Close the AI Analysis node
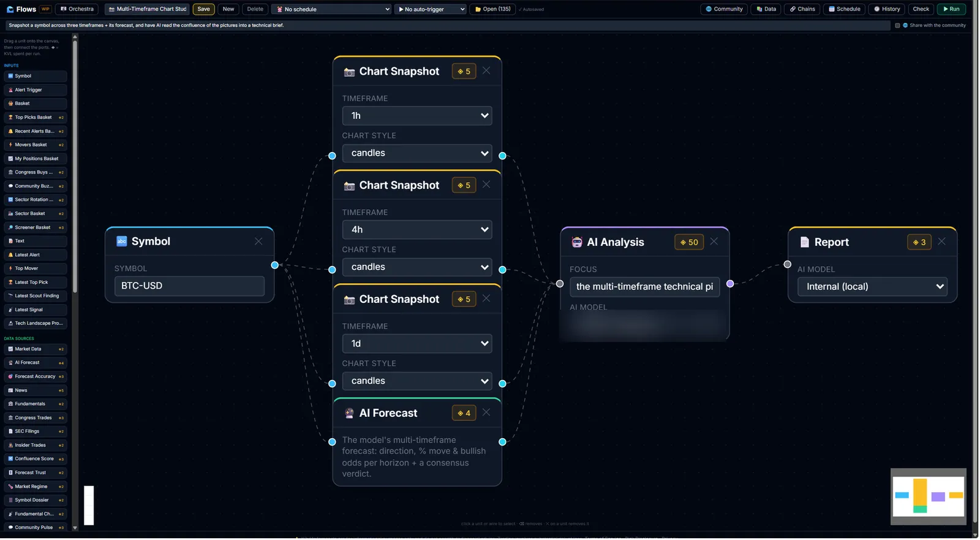This screenshot has height=540, width=980. [x=714, y=241]
